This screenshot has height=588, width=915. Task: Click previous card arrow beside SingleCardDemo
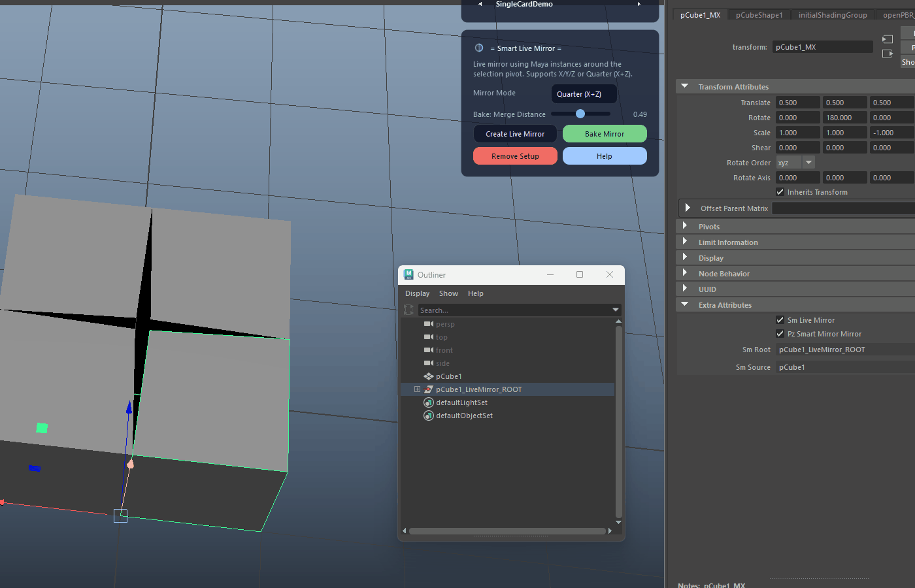coord(480,4)
